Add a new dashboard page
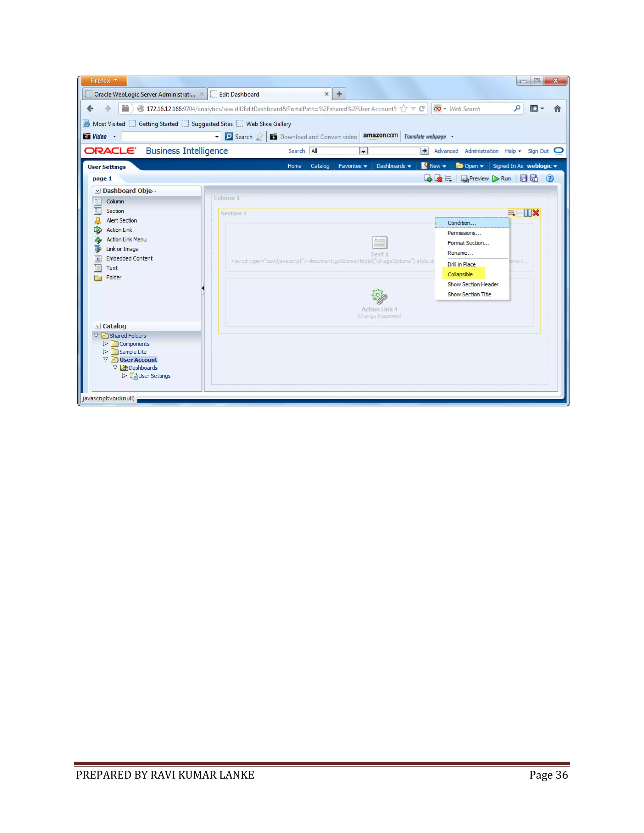Image resolution: width=644 pixels, height=833 pixels. (428, 179)
